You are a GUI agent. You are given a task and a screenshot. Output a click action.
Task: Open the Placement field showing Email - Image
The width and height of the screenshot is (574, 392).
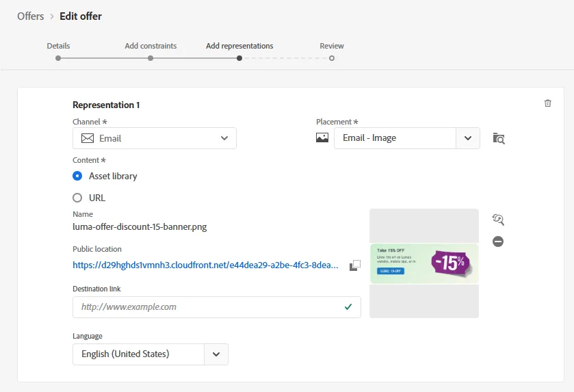point(395,138)
